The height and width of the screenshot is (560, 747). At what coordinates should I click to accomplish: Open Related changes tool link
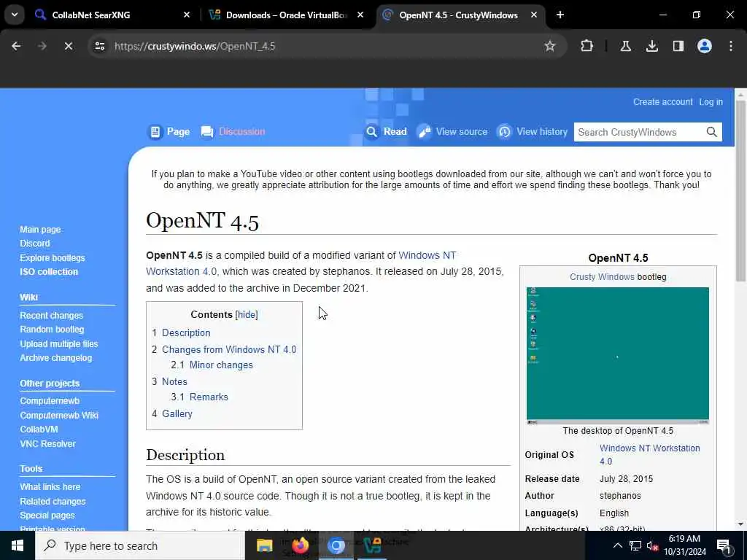click(53, 502)
